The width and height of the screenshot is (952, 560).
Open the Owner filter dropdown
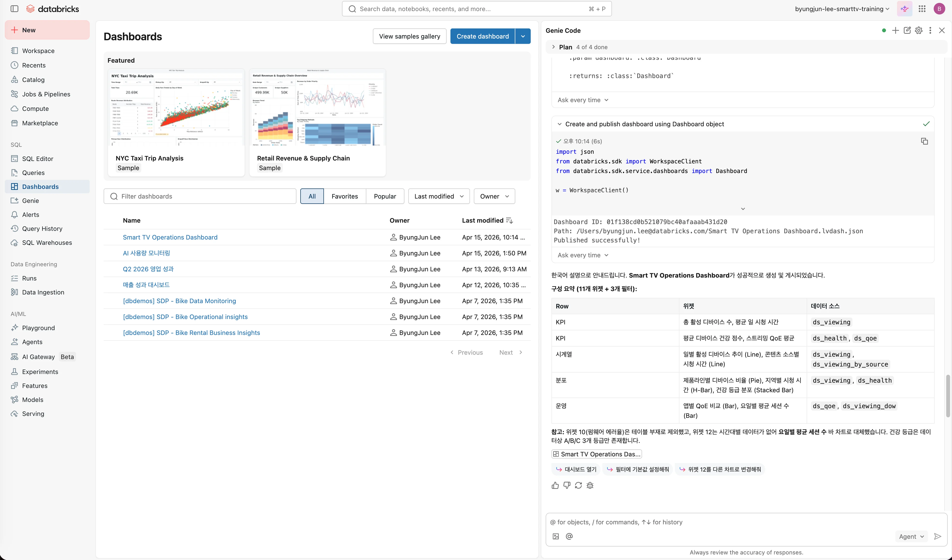pos(495,196)
